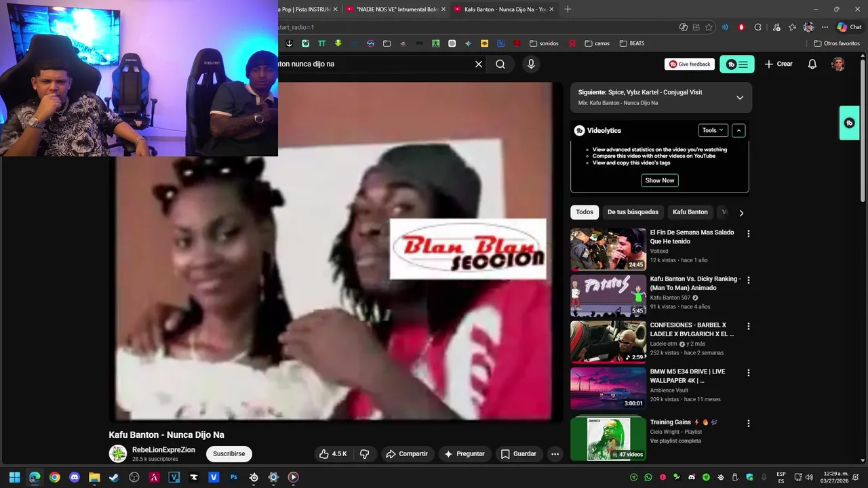Image resolution: width=868 pixels, height=488 pixels.
Task: Open File Explorer from the taskbar
Action: [94, 477]
